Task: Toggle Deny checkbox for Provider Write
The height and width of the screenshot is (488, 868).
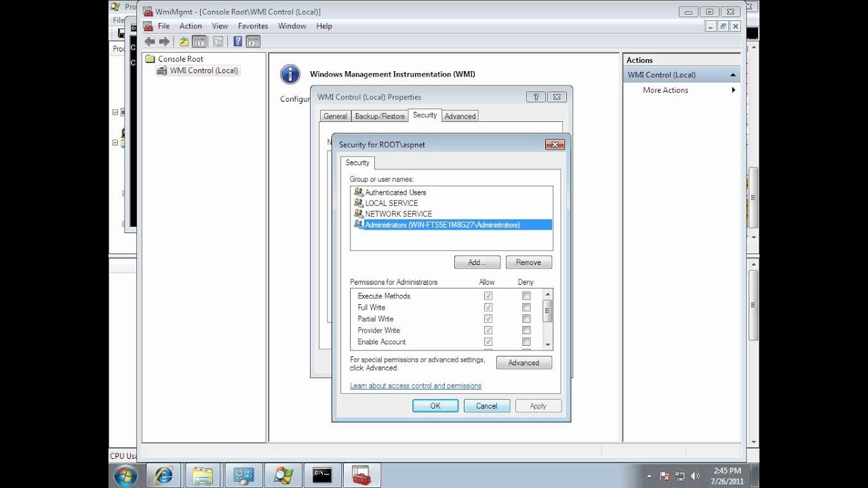Action: [526, 331]
